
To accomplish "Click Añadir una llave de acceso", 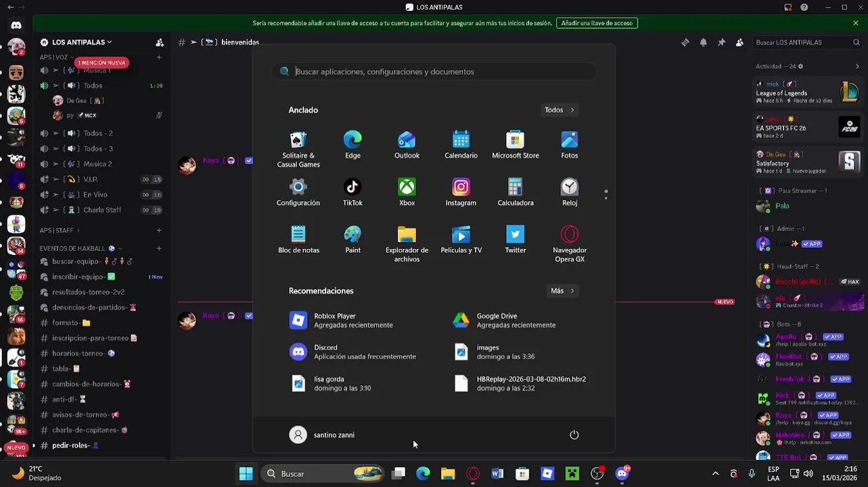I will 597,23.
